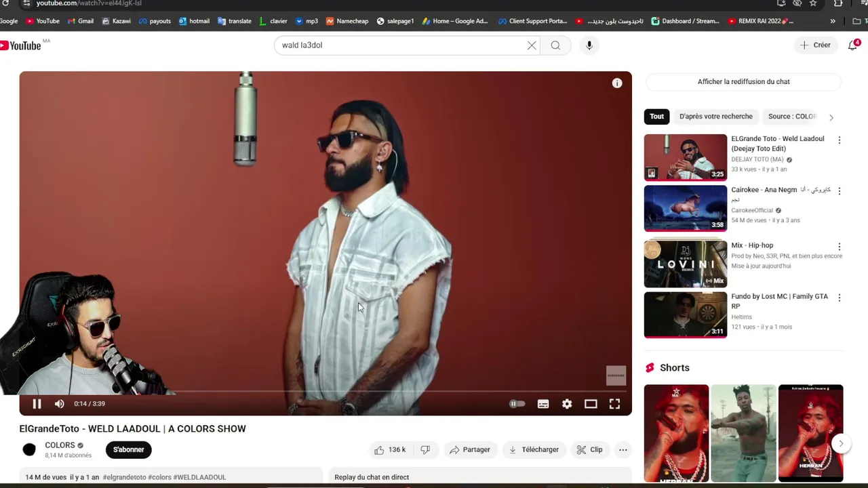The image size is (868, 488).
Task: Open options for Cairokee - Ana Negm video
Action: 839,191
